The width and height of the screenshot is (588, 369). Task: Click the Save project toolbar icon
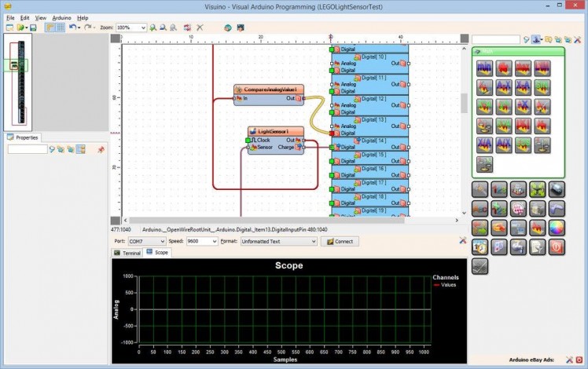coord(33,27)
